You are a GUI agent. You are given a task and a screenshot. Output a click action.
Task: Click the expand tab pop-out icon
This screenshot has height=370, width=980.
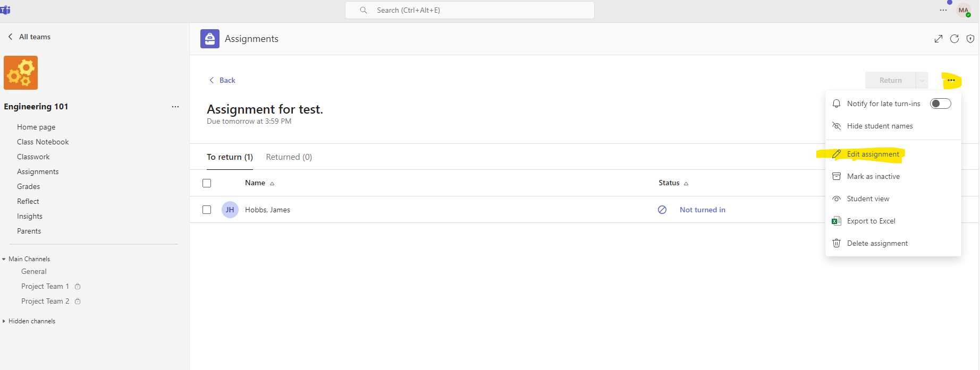[939, 39]
